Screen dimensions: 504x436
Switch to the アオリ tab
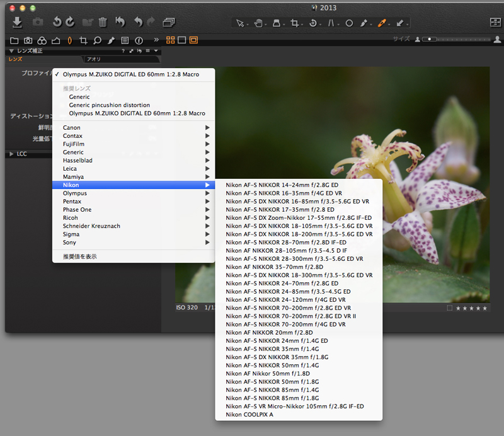(x=94, y=59)
